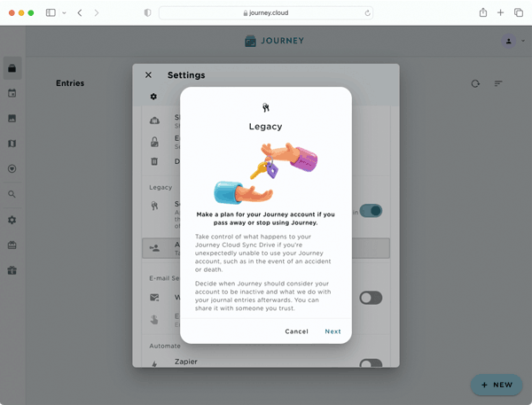Click the Safari privacy shield icon
The height and width of the screenshot is (405, 532).
point(147,13)
